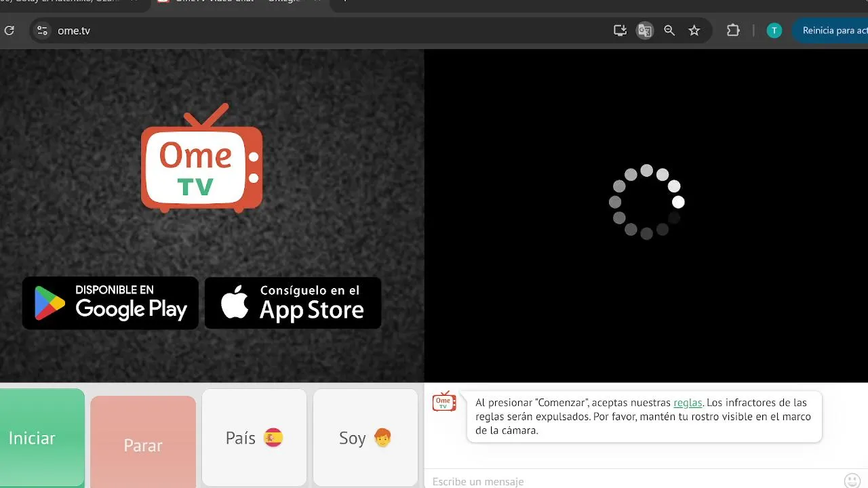
Task: Click the ome.tv address bar URL
Action: (x=74, y=30)
